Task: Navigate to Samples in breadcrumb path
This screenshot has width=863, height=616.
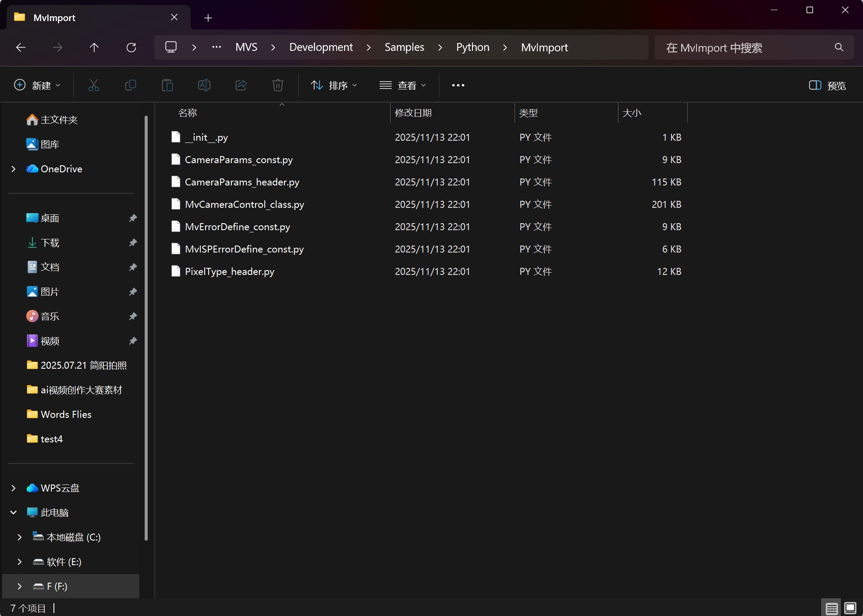Action: [404, 47]
